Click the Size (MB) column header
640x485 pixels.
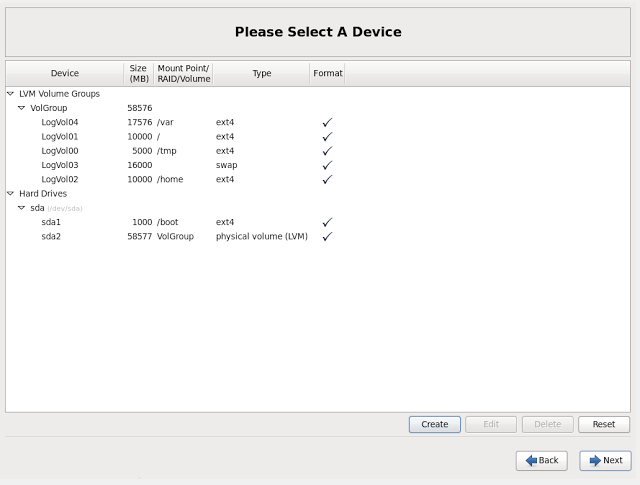coord(138,73)
